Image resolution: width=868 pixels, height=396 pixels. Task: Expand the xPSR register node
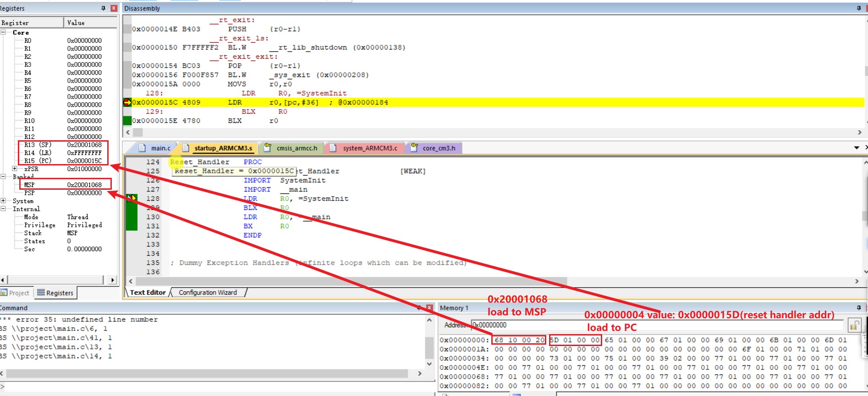click(x=15, y=169)
